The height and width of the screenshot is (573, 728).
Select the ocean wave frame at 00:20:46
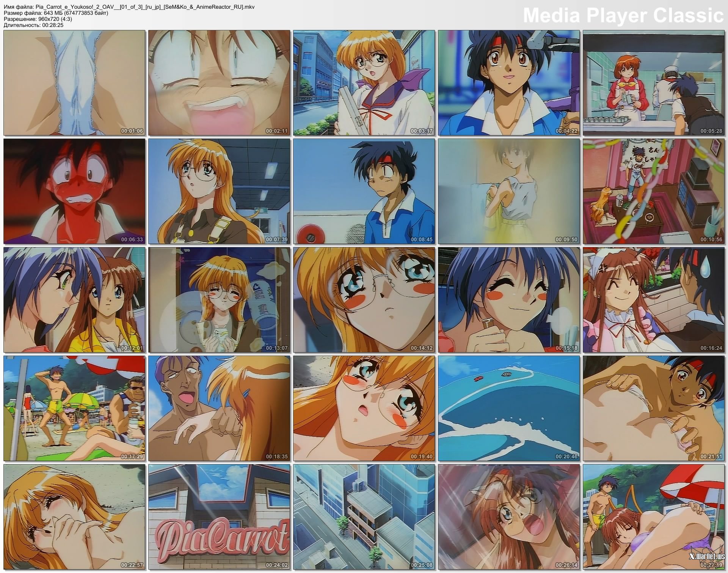tap(509, 408)
